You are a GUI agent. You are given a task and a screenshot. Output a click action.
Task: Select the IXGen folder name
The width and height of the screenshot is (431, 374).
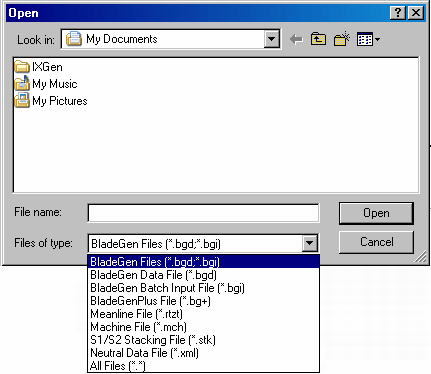47,67
